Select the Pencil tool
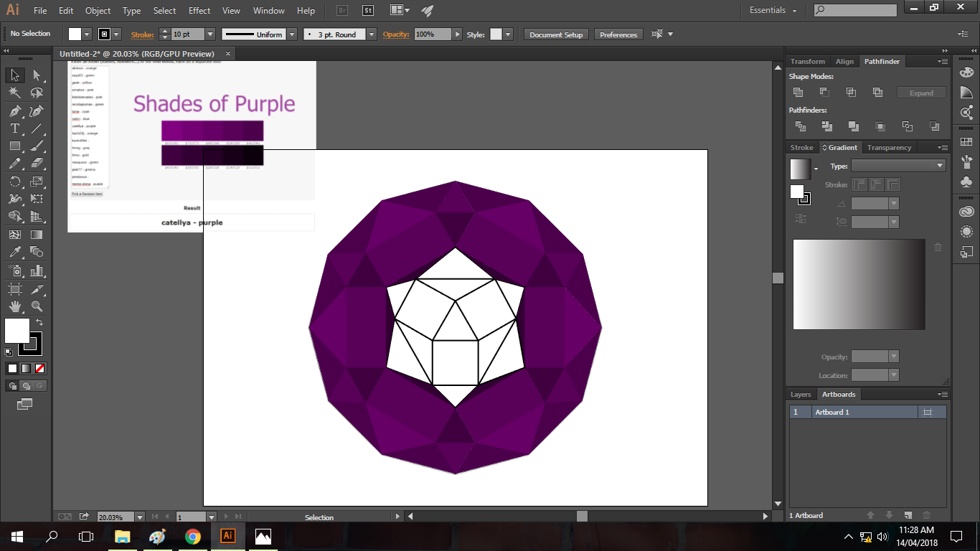980x551 pixels. tap(14, 164)
